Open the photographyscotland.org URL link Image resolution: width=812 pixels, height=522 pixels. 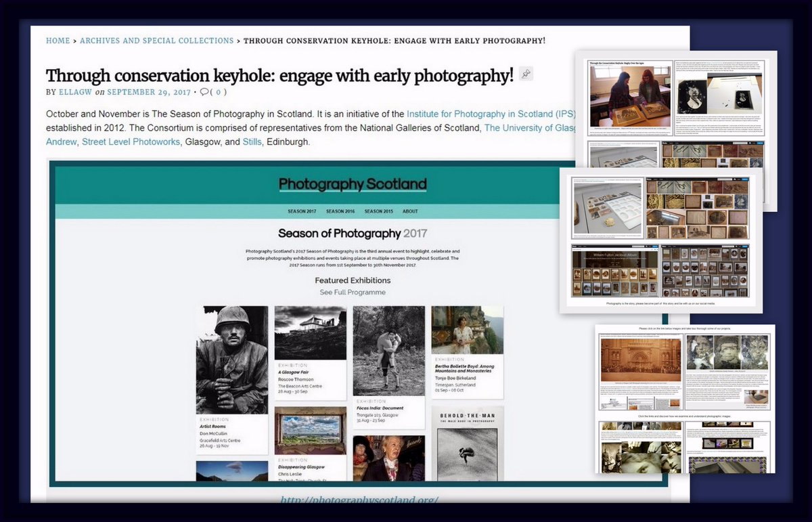359,500
